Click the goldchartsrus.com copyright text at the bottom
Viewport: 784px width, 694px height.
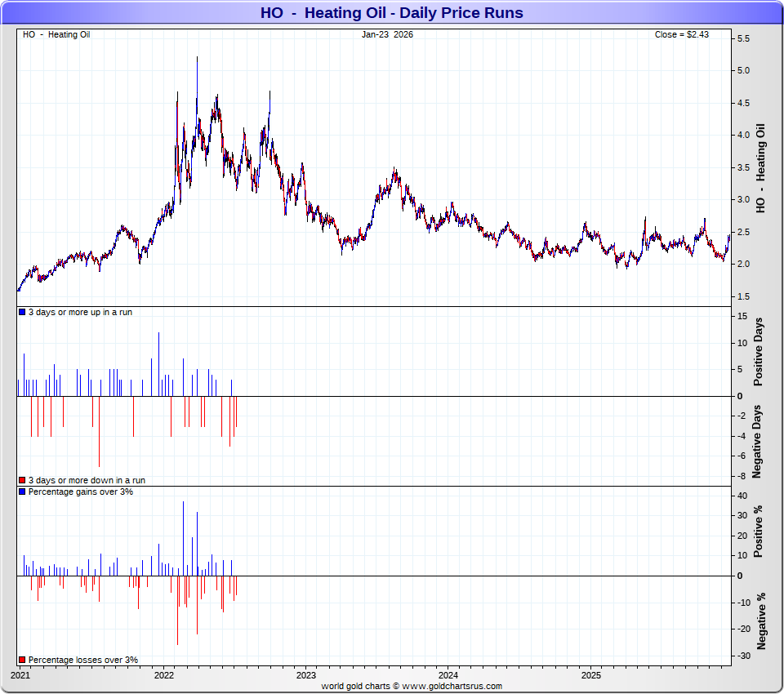click(x=412, y=686)
